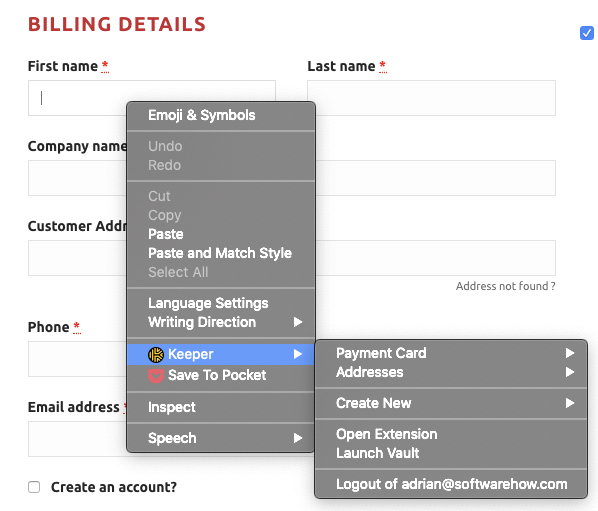Viewport: 598px width, 511px height.
Task: Focus the Last name input field
Action: tap(431, 98)
